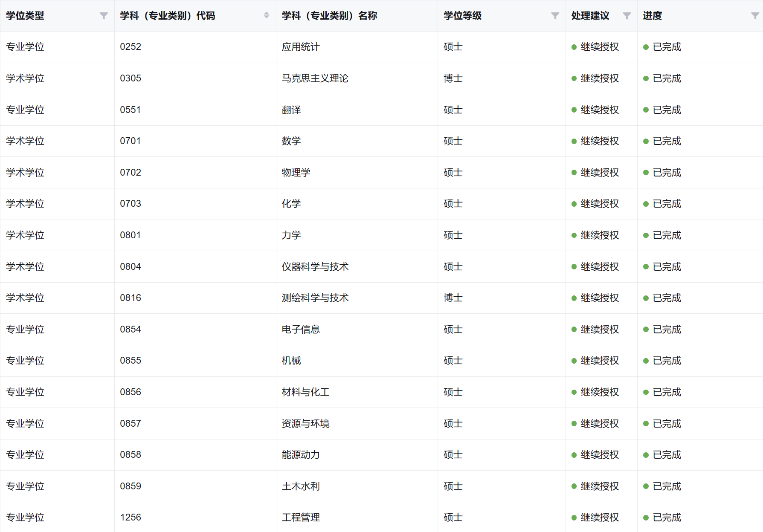The width and height of the screenshot is (763, 532).
Task: Click the 继续授权 label in the 翻译 row
Action: tap(598, 110)
